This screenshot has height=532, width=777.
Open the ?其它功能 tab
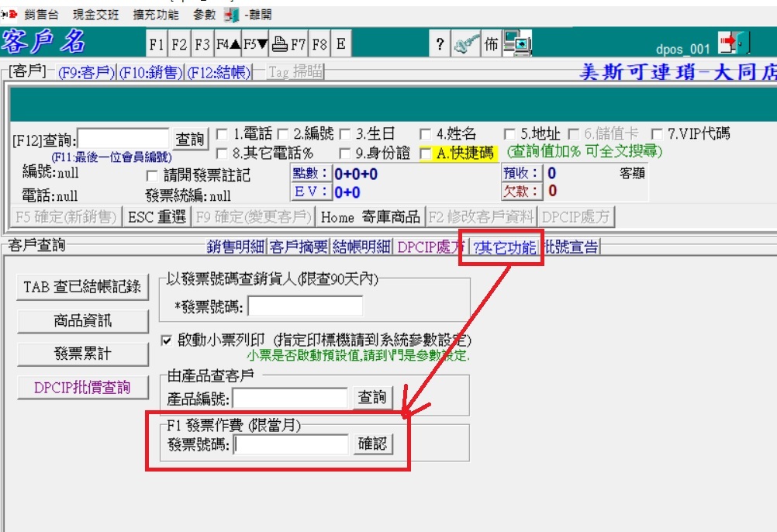(x=504, y=247)
